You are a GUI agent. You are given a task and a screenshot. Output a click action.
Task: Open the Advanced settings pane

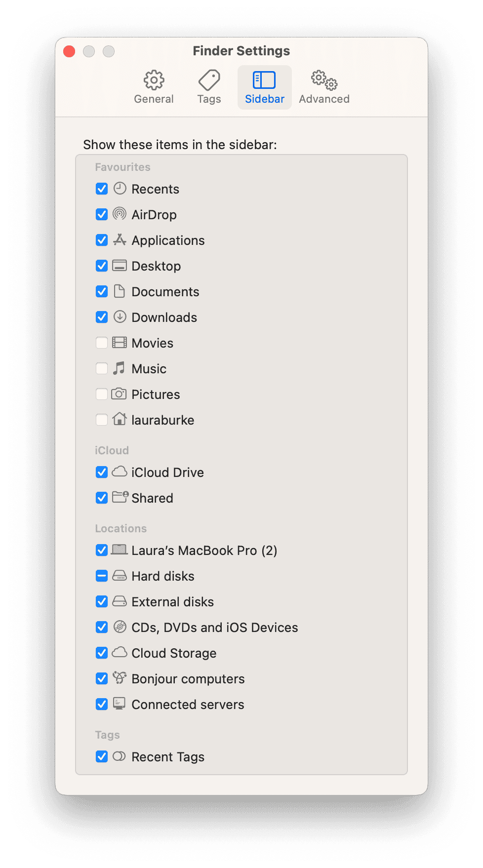[323, 86]
